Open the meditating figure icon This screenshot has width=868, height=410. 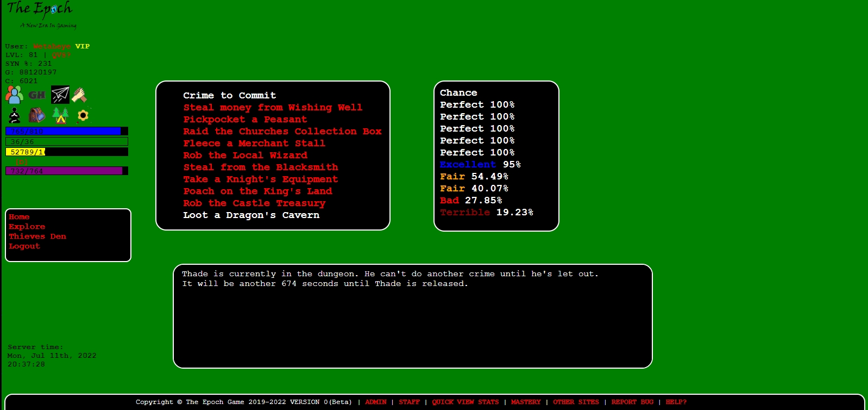point(15,115)
